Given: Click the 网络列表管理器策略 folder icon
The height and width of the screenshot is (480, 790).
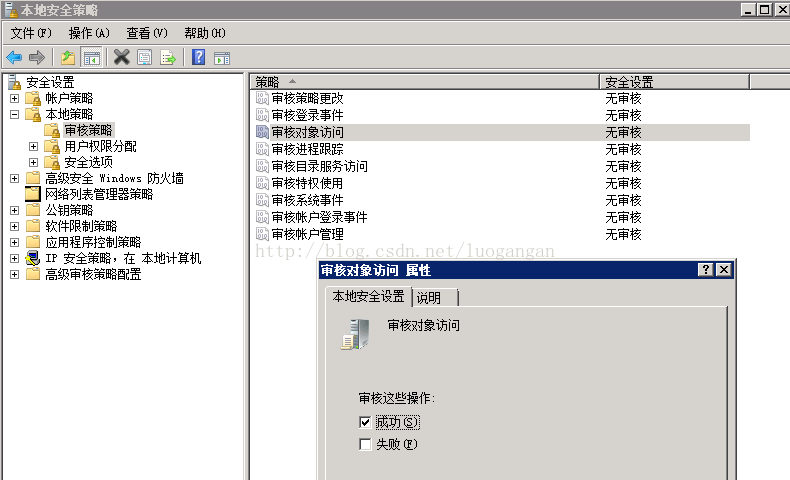Looking at the screenshot, I should point(33,194).
